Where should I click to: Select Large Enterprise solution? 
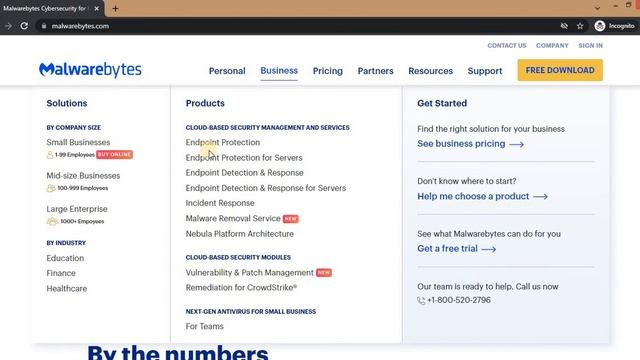[x=77, y=209]
